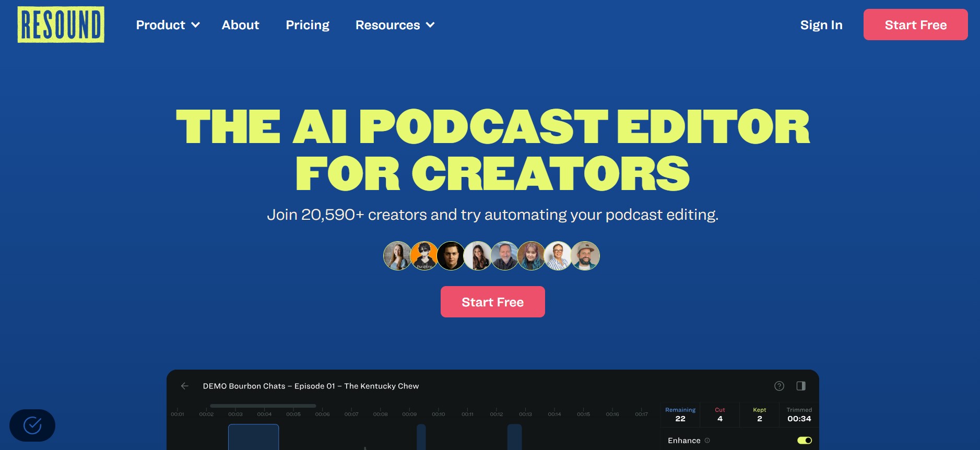980x450 pixels.
Task: Click the Enhance label
Action: 684,441
